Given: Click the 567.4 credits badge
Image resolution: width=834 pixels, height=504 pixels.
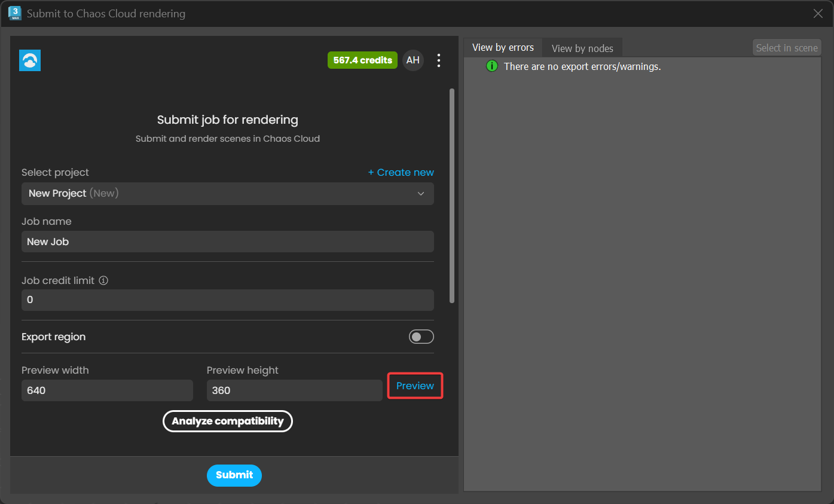Looking at the screenshot, I should tap(362, 60).
